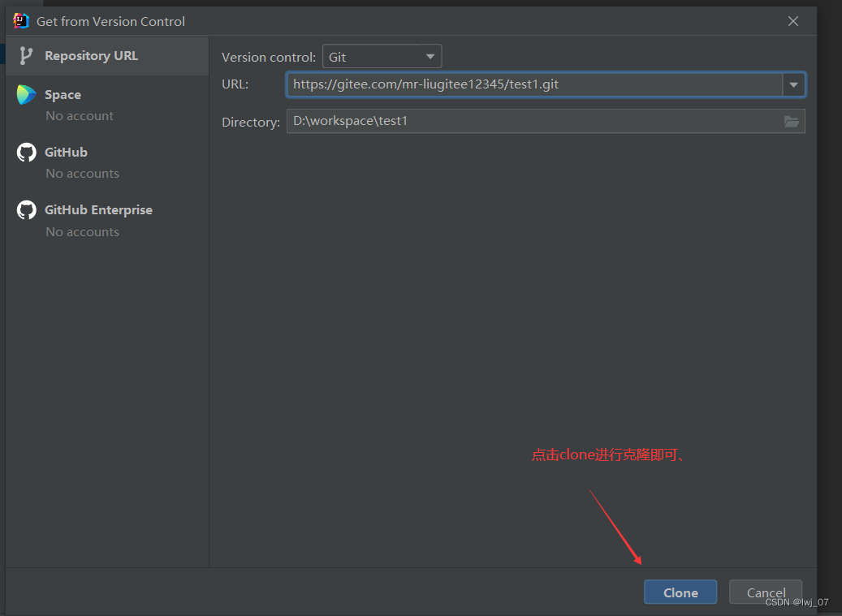Browse for directory using folder icon

[792, 122]
